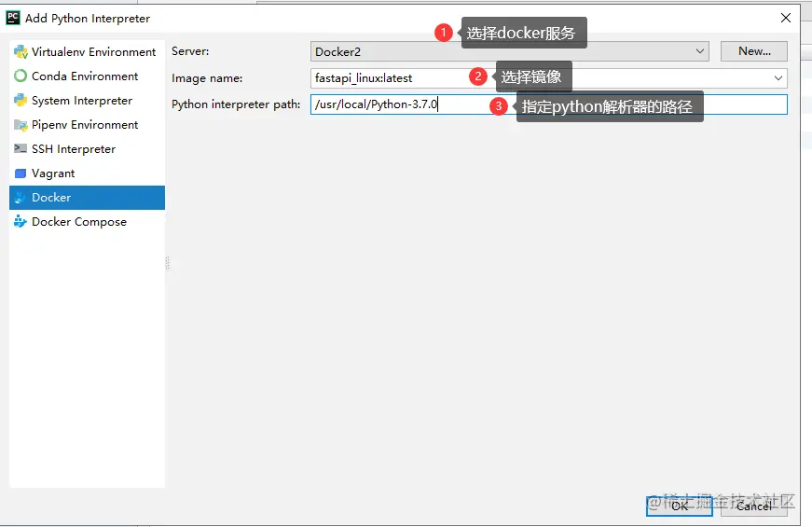Click the Python interpreter path: label

point(236,104)
